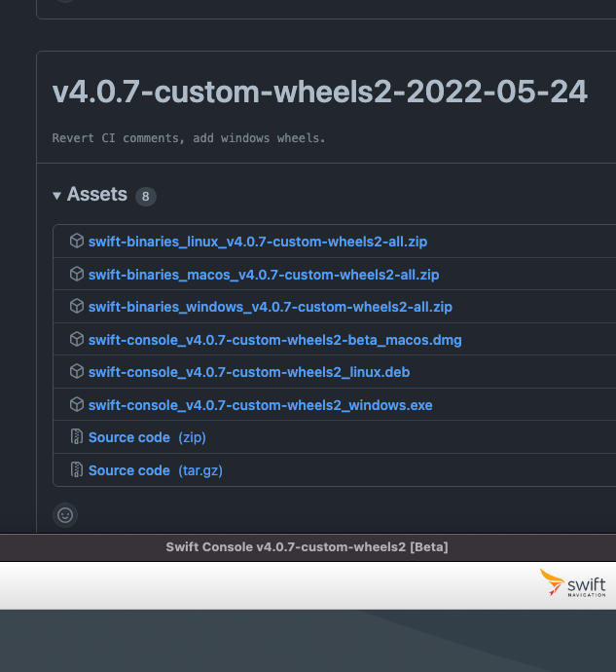This screenshot has height=672, width=616.
Task: Collapse the Assets section triangle
Action: 56,196
